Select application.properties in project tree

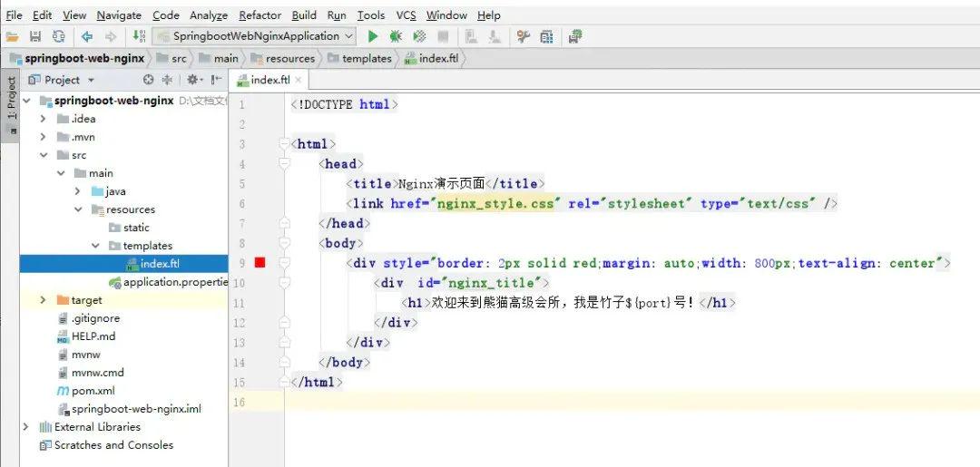click(x=168, y=282)
